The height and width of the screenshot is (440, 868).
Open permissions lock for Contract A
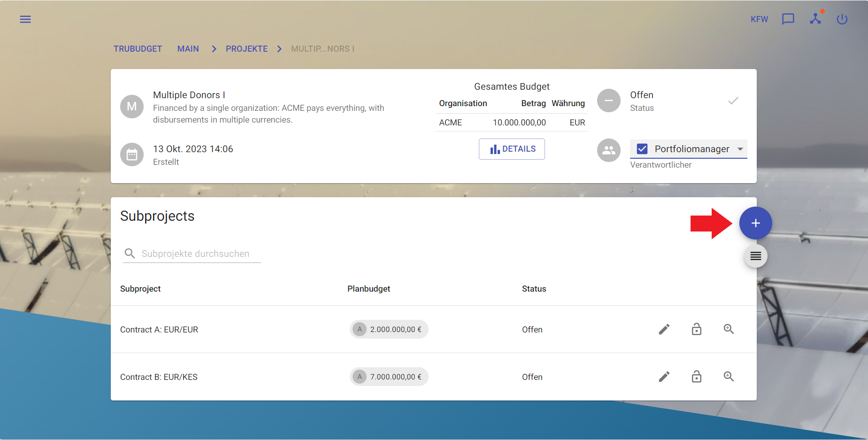(697, 329)
